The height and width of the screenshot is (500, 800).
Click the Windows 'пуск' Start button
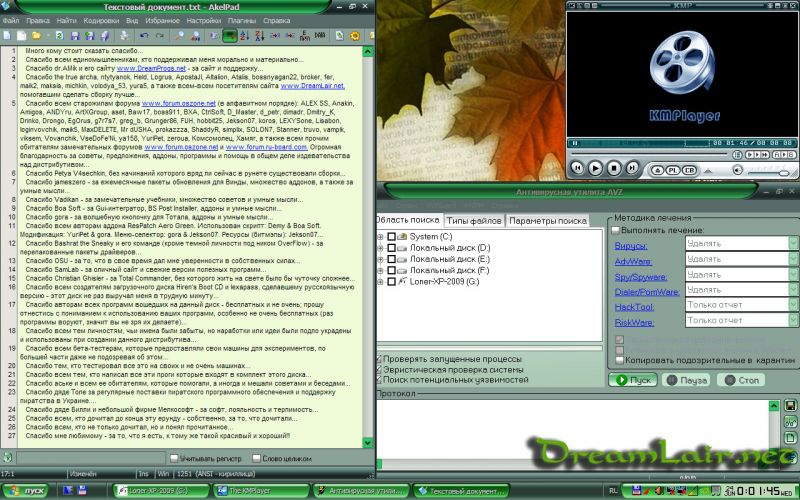pyautogui.click(x=28, y=490)
